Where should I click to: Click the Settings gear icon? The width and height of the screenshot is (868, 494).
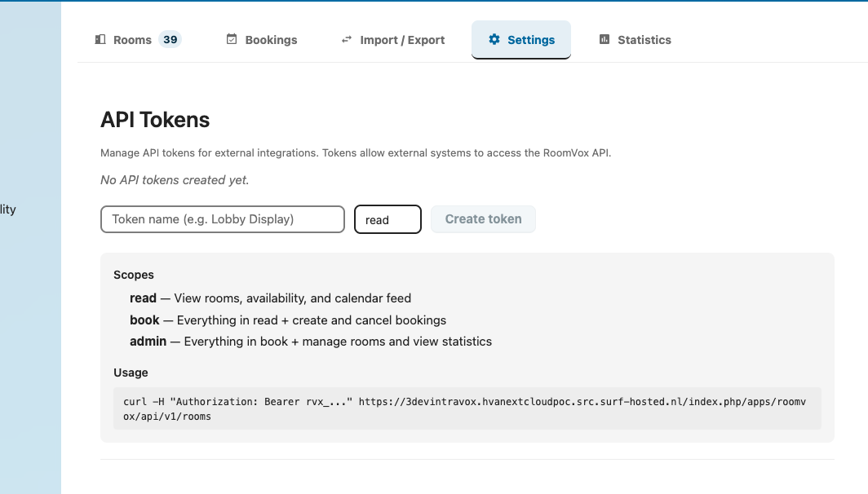coord(494,39)
